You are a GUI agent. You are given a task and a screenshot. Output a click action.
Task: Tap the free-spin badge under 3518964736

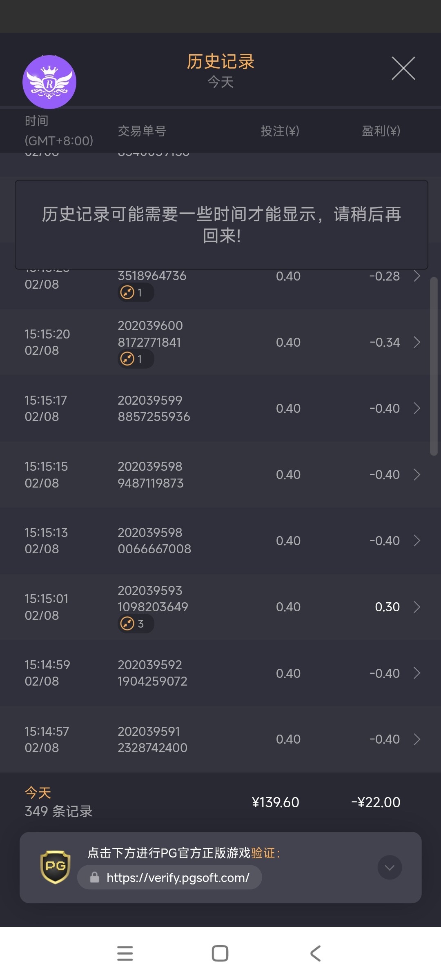pyautogui.click(x=135, y=293)
